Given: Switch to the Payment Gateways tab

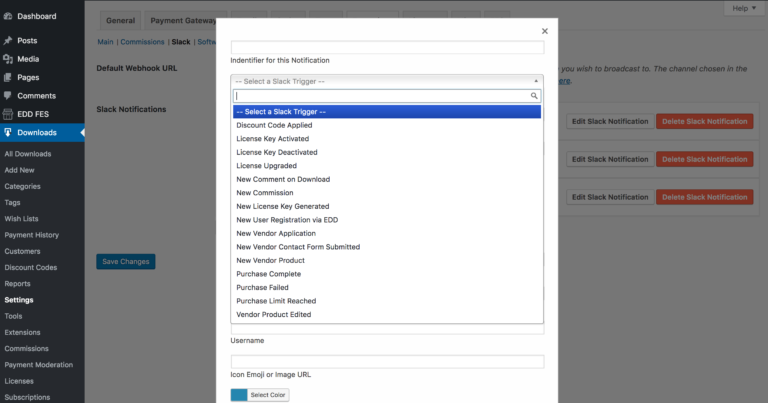Looking at the screenshot, I should [181, 21].
